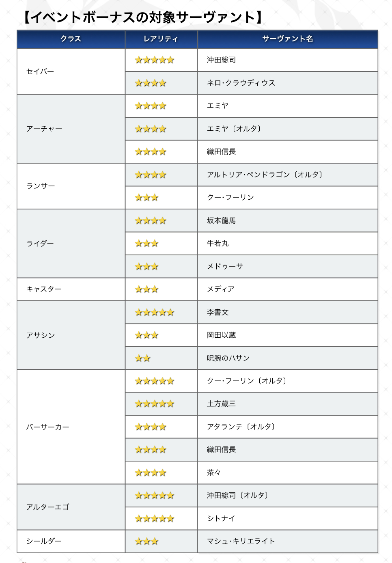392x563 pixels.
Task: Click the three-star rating beside メディア
Action: pyautogui.click(x=146, y=289)
